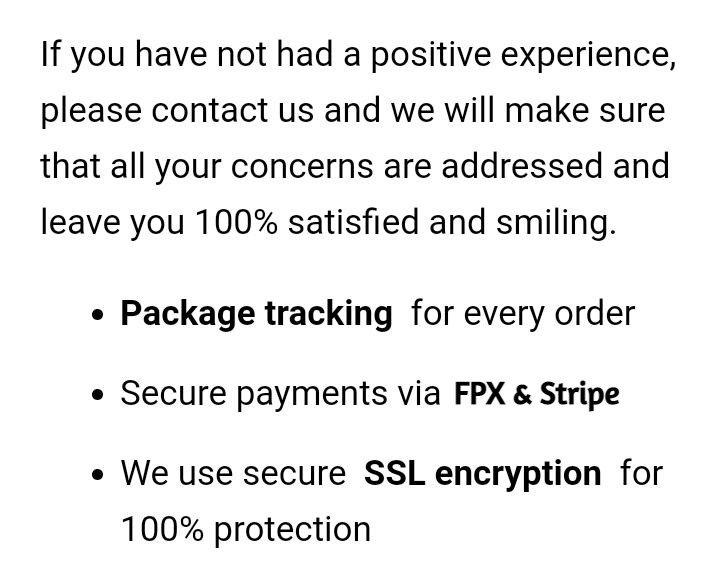
Task: Click the words 'leave you' in the paragraph
Action: click(112, 222)
